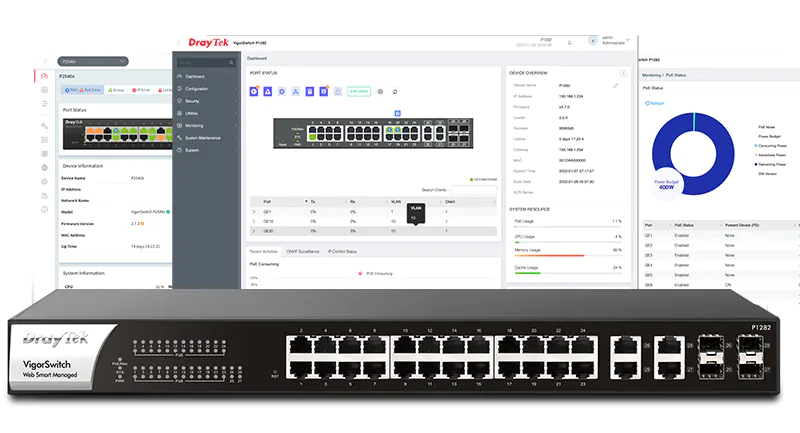Focus the sidebar search field
This screenshot has height=433, width=800.
[206, 62]
